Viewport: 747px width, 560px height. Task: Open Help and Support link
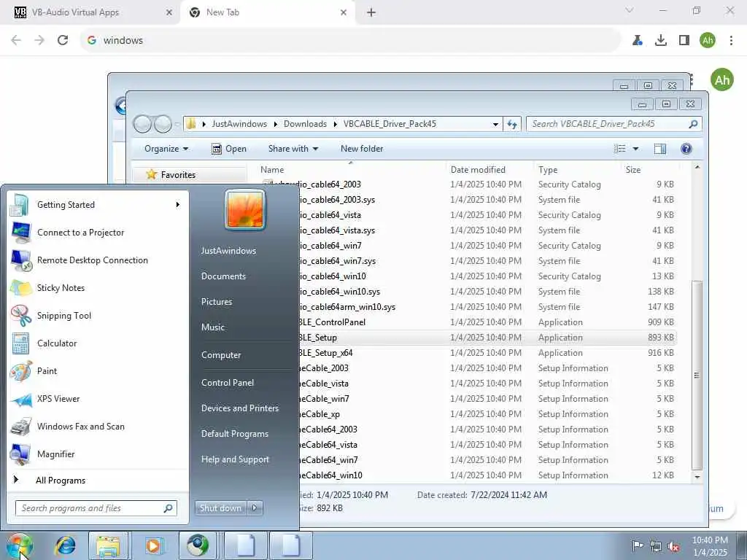point(235,459)
